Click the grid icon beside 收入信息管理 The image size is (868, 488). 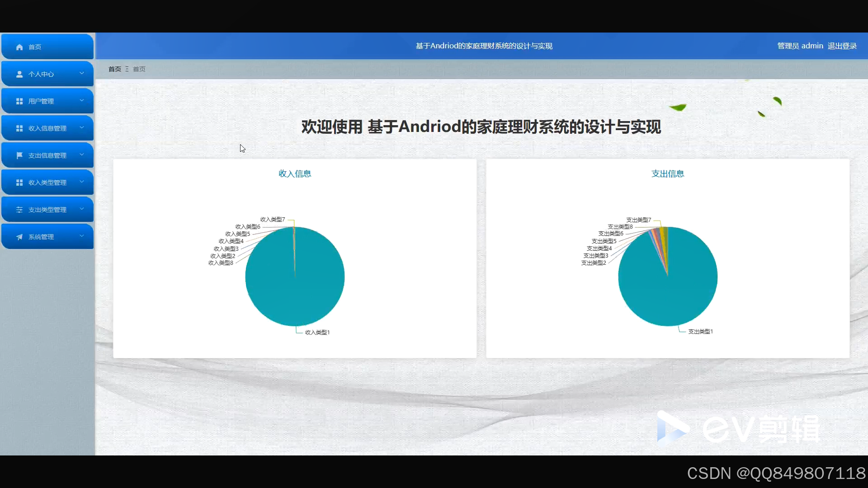coord(19,128)
